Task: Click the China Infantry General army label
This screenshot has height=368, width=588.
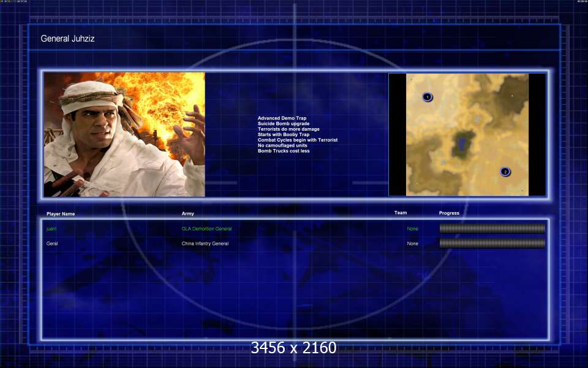Action: click(x=205, y=243)
